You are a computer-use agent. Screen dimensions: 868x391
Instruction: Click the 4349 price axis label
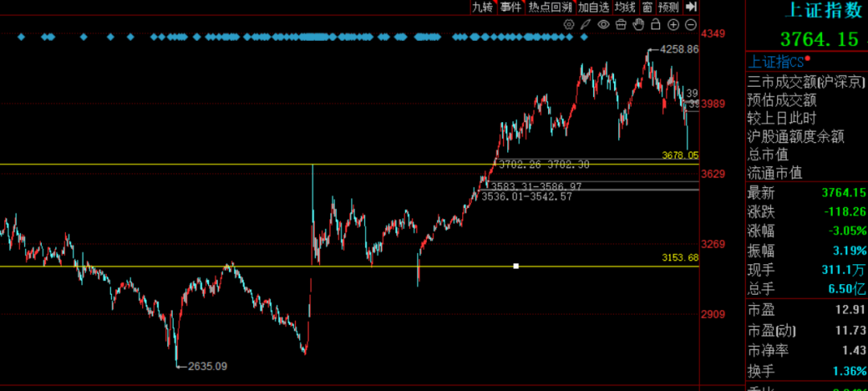pyautogui.click(x=713, y=34)
